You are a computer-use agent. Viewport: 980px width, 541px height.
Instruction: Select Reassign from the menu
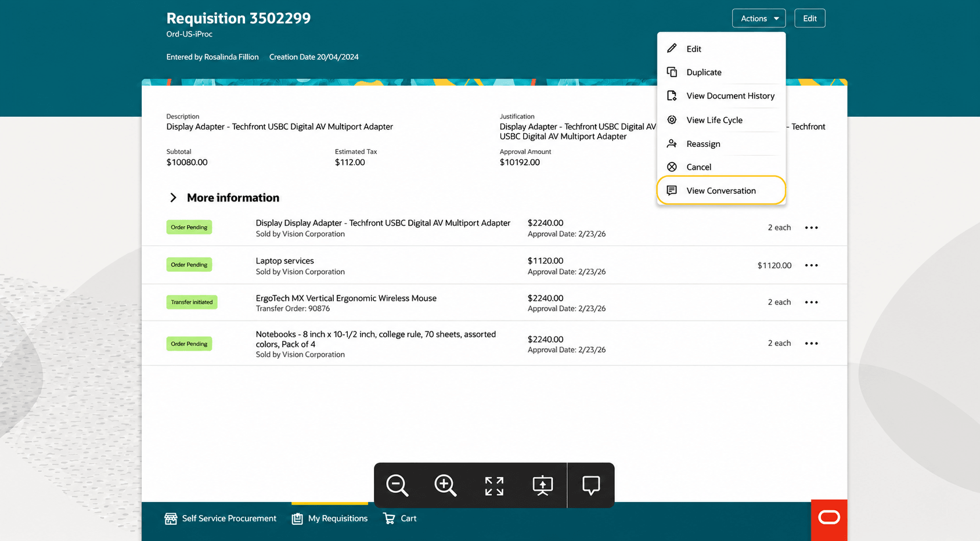pyautogui.click(x=721, y=144)
